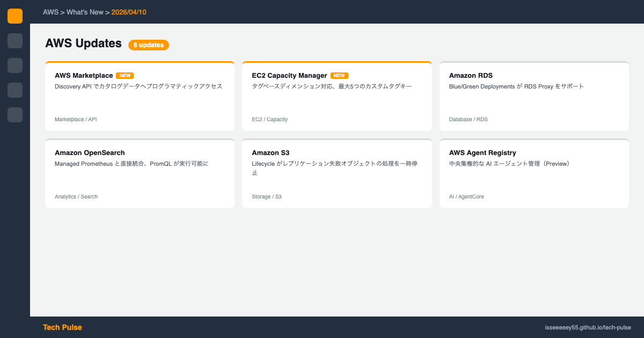Viewport: 644px width, 338px height.
Task: Open the AWS Marketplace card title
Action: (84, 76)
